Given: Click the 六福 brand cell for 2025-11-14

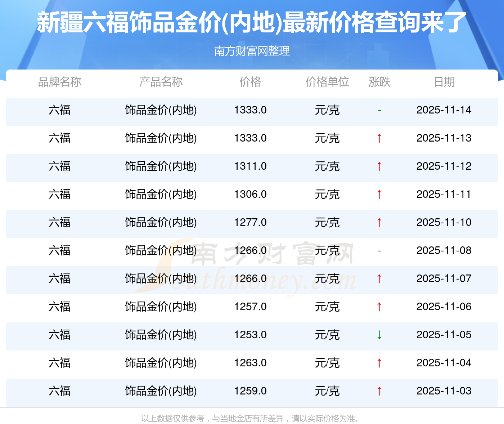Looking at the screenshot, I should [59, 110].
